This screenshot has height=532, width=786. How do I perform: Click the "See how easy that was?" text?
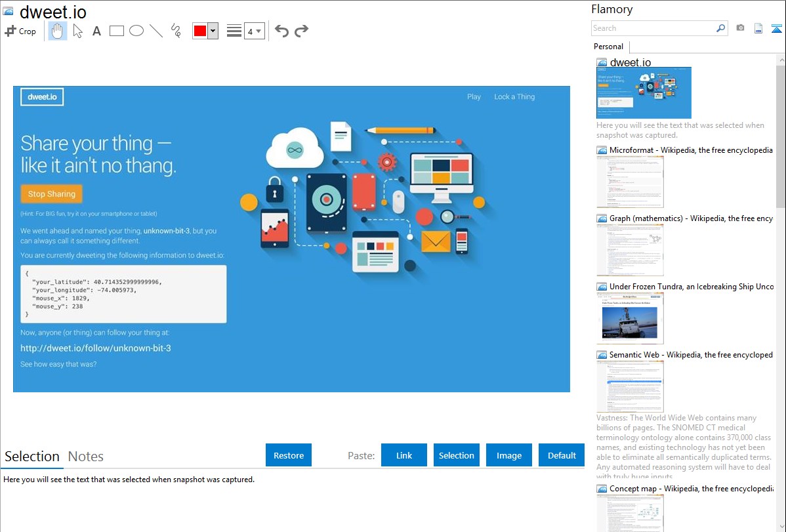[x=58, y=364]
